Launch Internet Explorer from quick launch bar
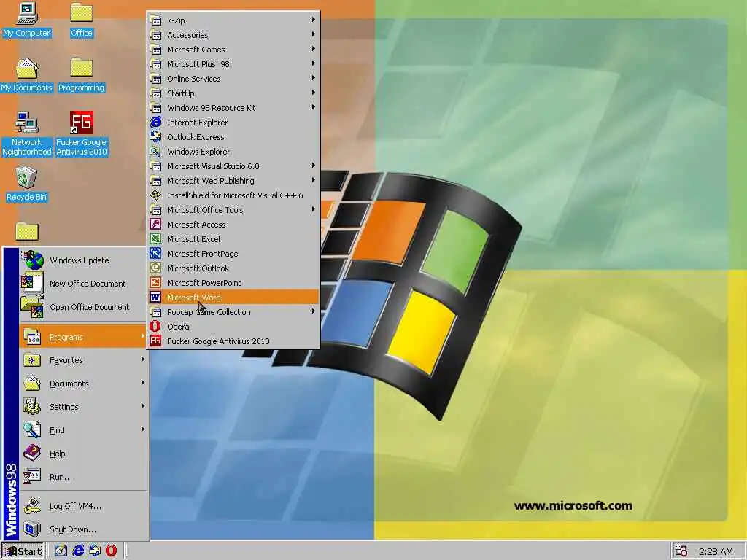 pyautogui.click(x=77, y=551)
